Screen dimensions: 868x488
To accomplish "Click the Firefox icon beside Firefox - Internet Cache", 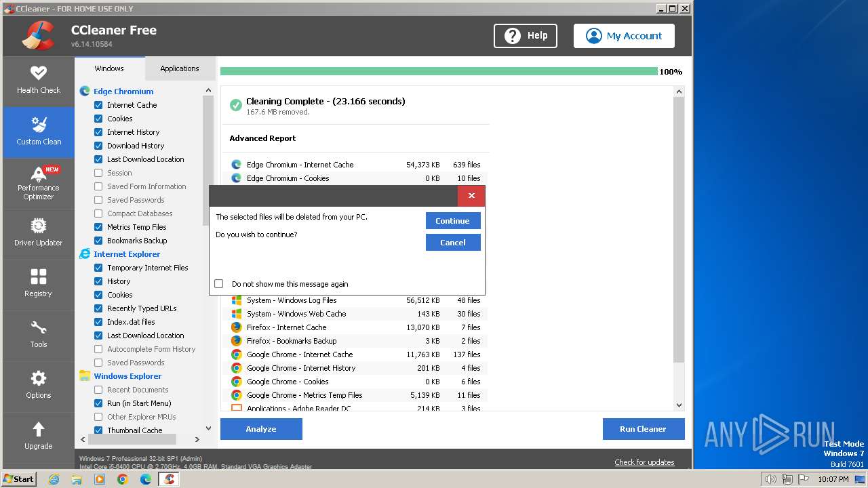I will coord(236,327).
